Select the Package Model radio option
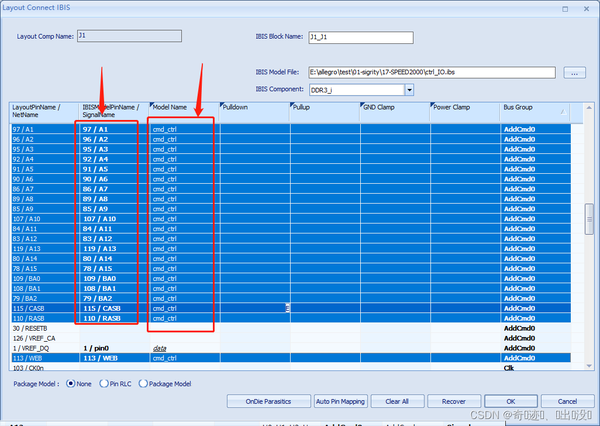600x426 pixels. click(x=143, y=384)
